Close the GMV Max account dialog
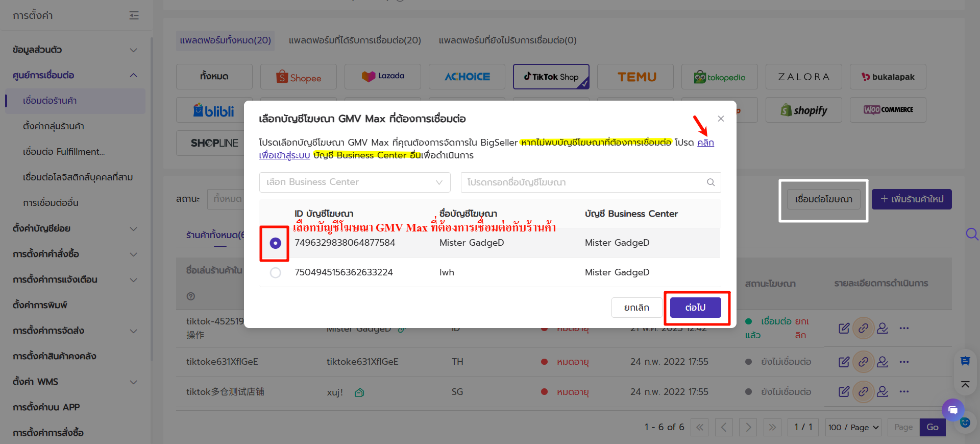This screenshot has height=444, width=980. [x=721, y=119]
